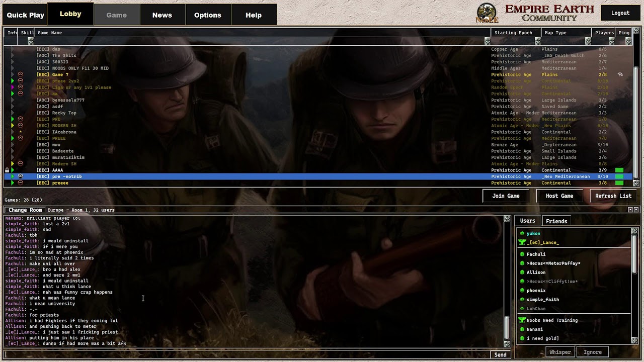
Task: Click the rank icon beside Fachuli
Action: [x=522, y=254]
